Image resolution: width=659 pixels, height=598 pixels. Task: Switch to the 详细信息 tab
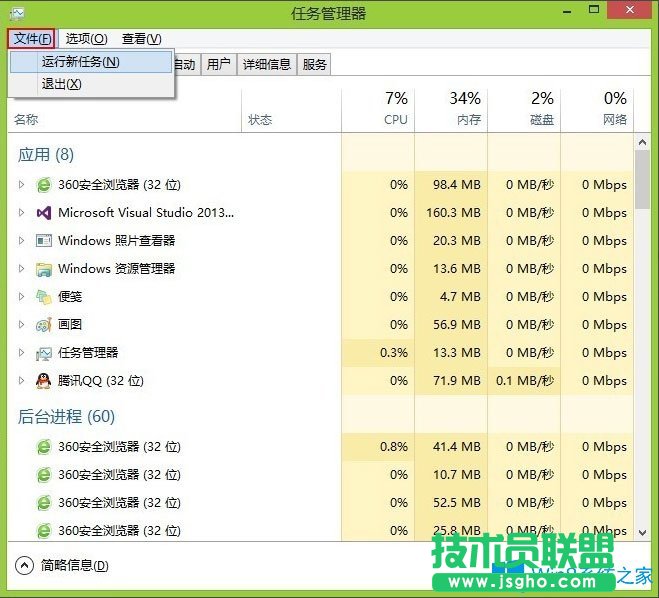pyautogui.click(x=267, y=65)
